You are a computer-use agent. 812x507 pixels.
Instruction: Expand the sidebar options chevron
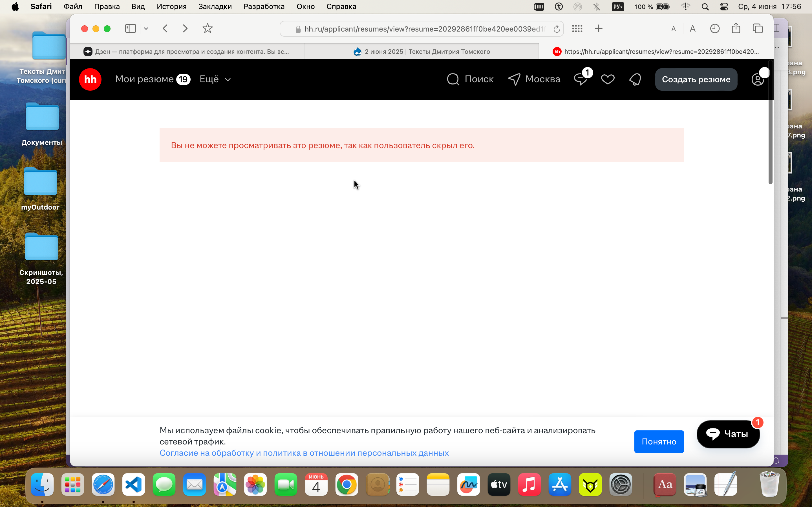pos(146,28)
